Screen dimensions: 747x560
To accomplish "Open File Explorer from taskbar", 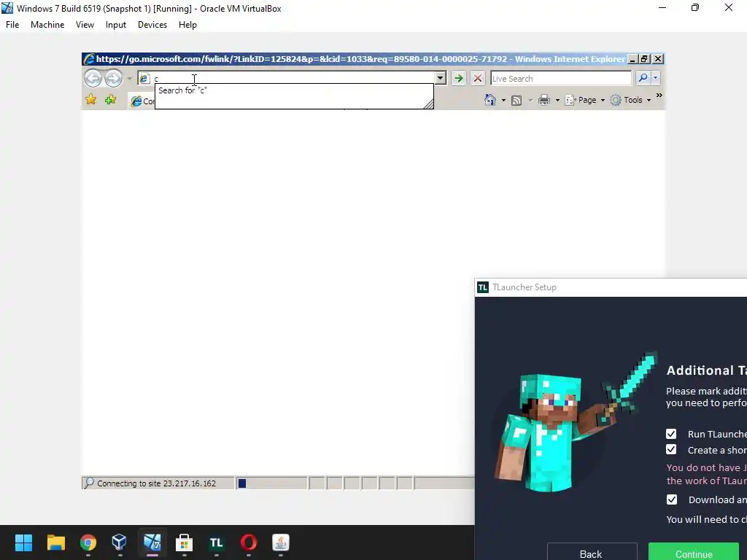I will point(55,542).
